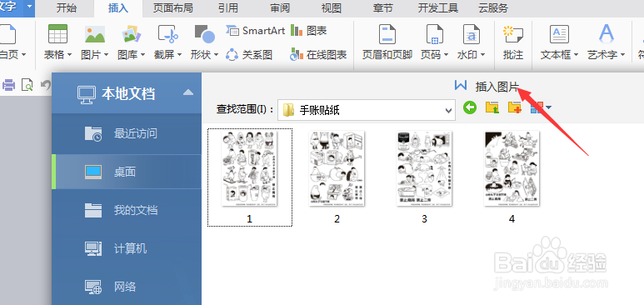Click the 关系图 relationship diagram button
644x305 pixels.
coord(249,55)
